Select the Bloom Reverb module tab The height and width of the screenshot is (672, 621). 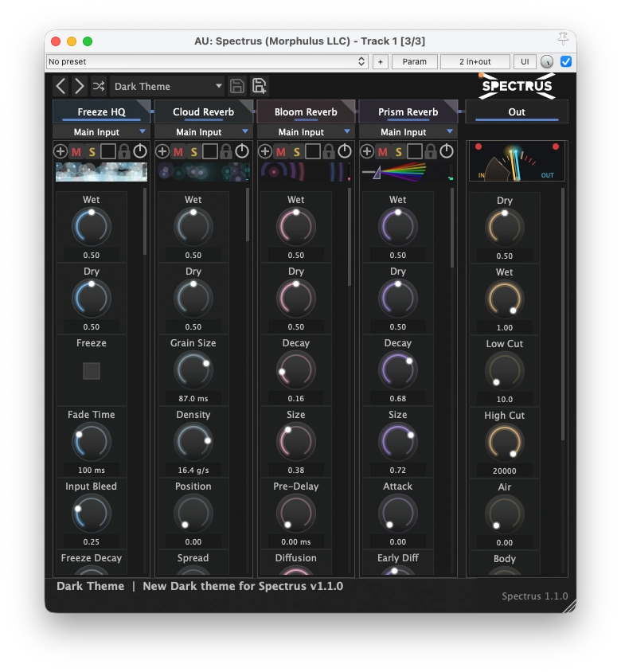click(306, 111)
